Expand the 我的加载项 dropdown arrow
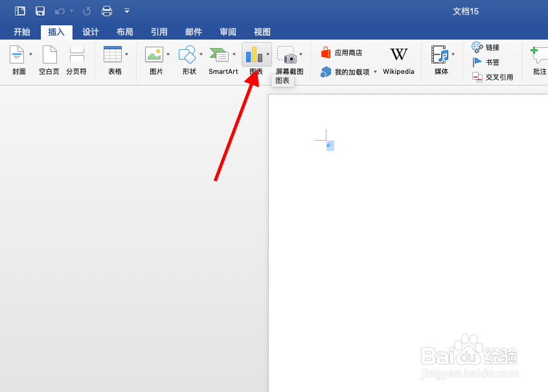Viewport: 548px width, 392px height. click(375, 72)
